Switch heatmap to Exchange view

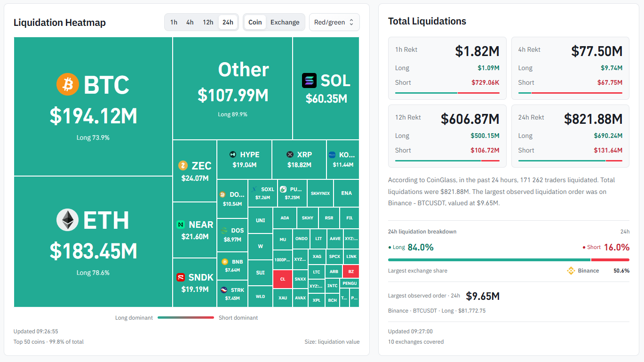click(285, 22)
